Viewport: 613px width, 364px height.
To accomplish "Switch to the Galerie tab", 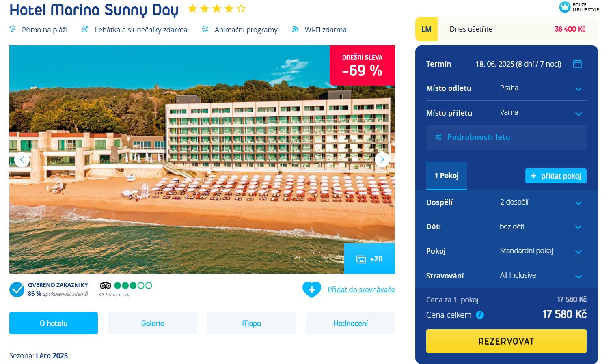I will coord(152,323).
